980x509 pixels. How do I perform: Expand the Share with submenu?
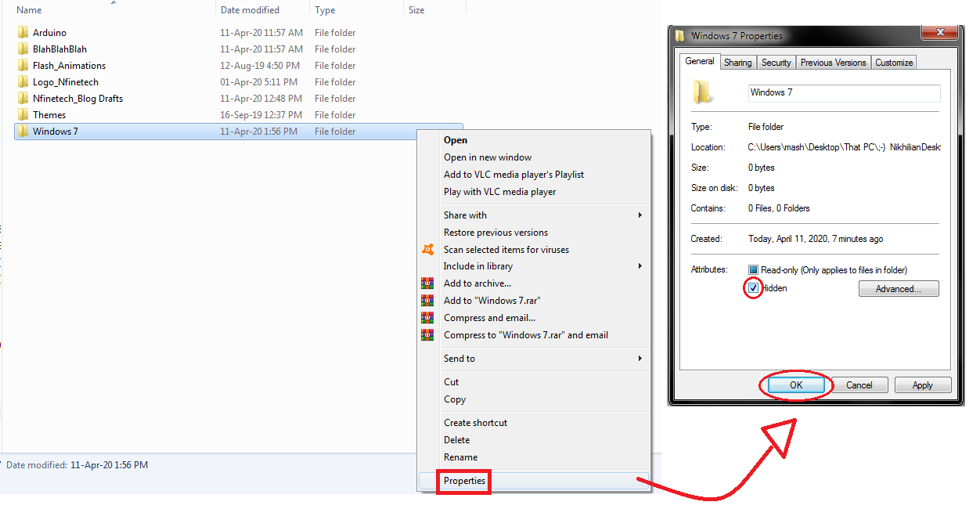[x=465, y=215]
